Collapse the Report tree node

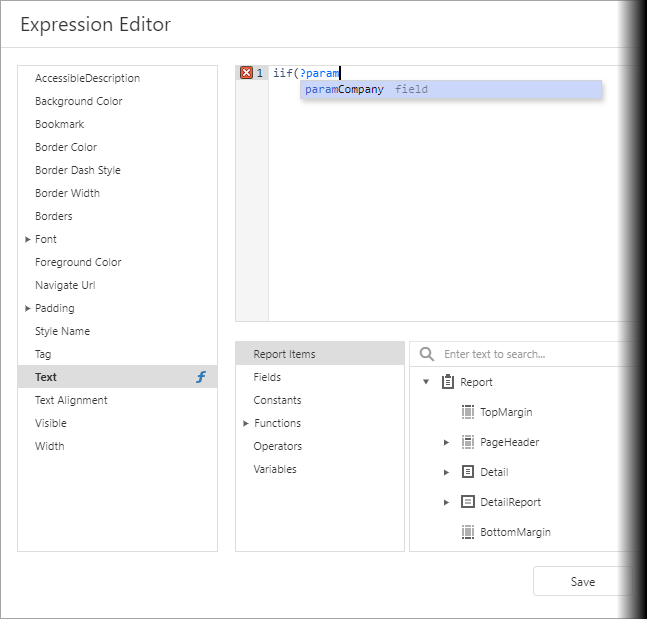click(426, 382)
